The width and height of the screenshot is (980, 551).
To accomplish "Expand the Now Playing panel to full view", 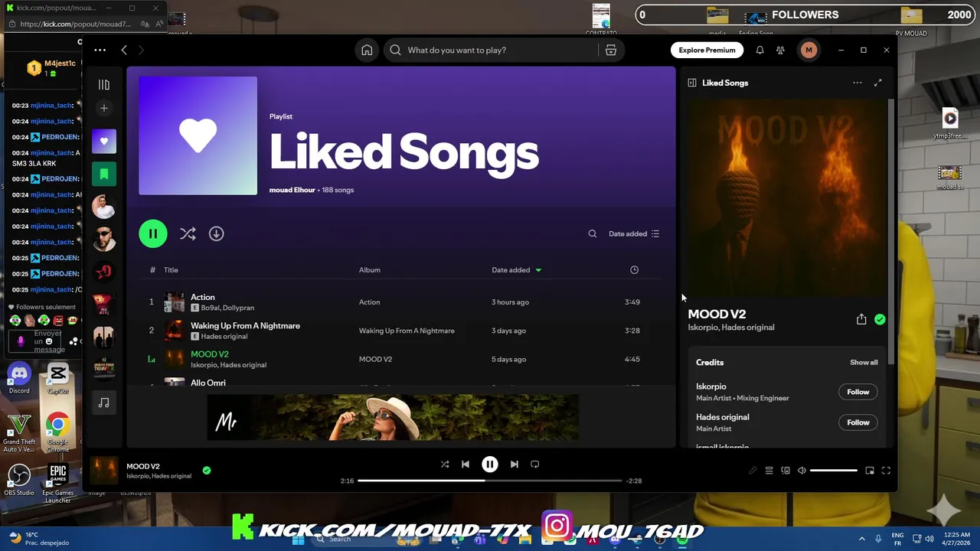I will click(878, 83).
